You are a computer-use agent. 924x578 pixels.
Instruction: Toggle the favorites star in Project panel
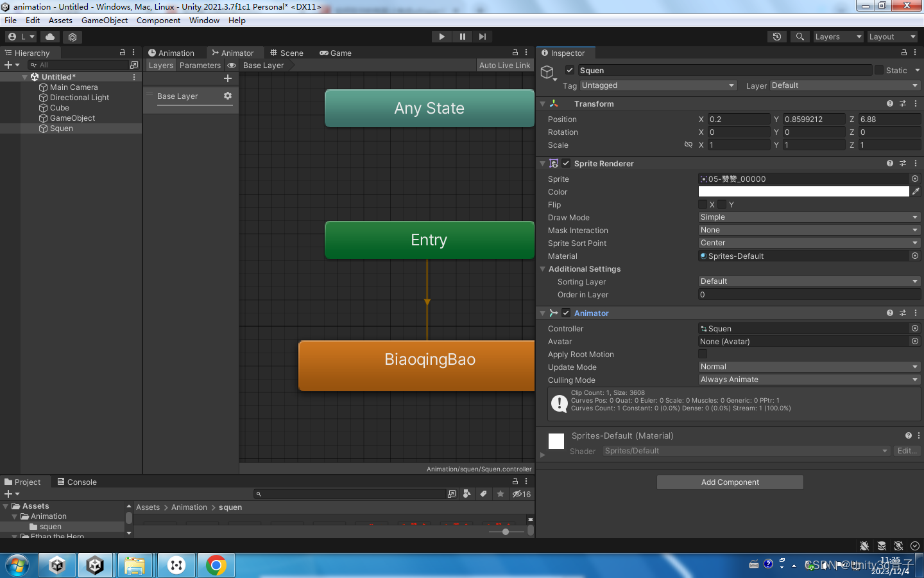(501, 494)
